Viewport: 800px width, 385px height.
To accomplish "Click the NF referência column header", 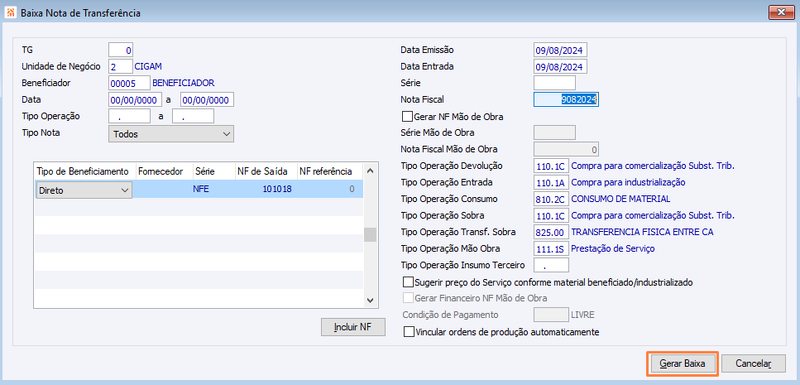I will [330, 172].
